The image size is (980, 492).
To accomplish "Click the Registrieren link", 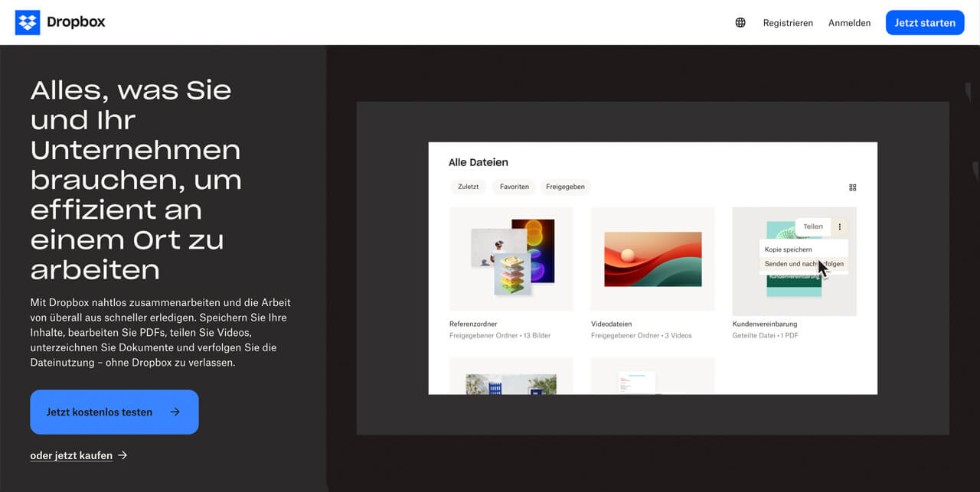I will [x=788, y=23].
